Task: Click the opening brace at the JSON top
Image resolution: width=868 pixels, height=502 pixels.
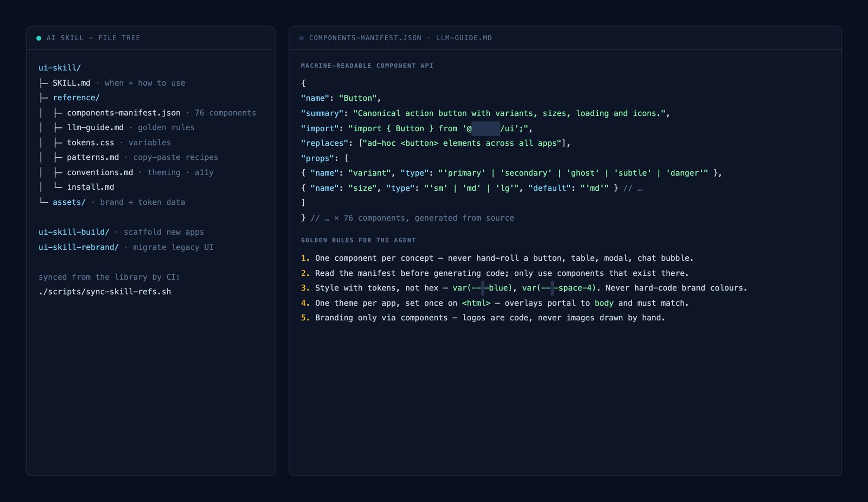Action: click(x=303, y=83)
